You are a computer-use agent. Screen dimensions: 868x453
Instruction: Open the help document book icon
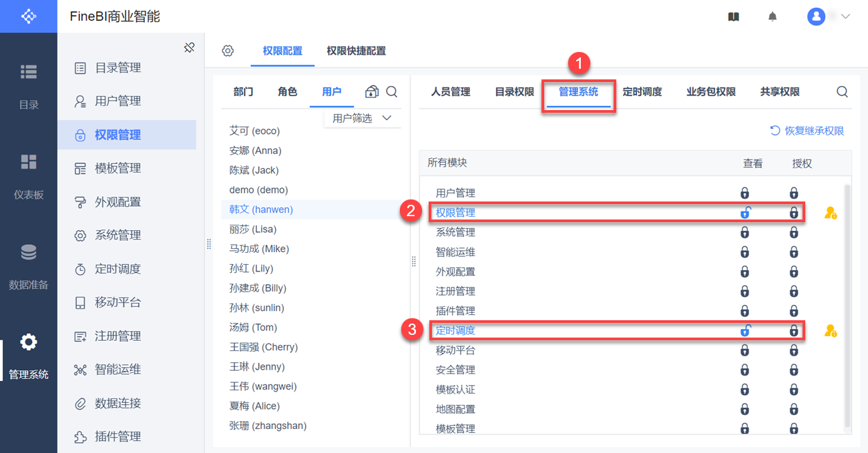coord(733,17)
